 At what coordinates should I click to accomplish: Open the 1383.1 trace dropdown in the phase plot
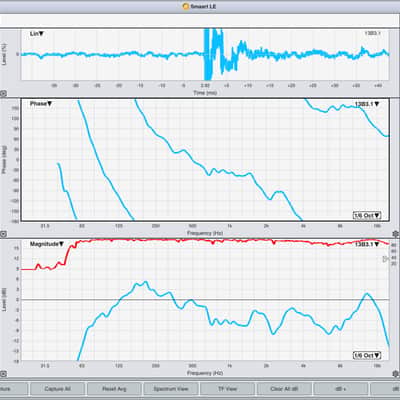pyautogui.click(x=367, y=104)
